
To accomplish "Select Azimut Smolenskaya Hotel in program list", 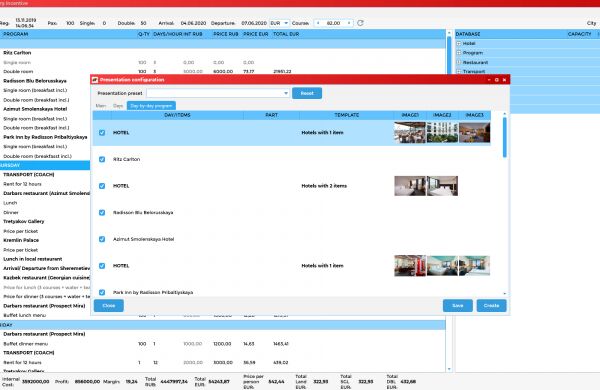I will pos(35,109).
